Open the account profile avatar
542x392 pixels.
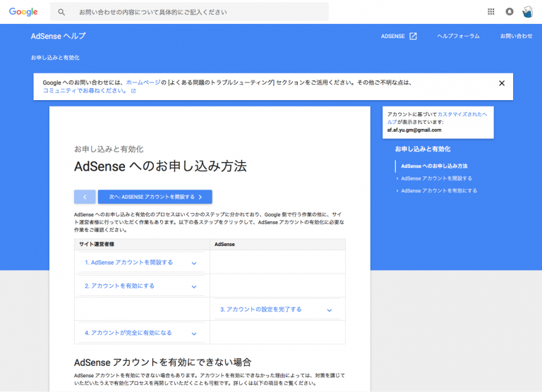[x=527, y=12]
